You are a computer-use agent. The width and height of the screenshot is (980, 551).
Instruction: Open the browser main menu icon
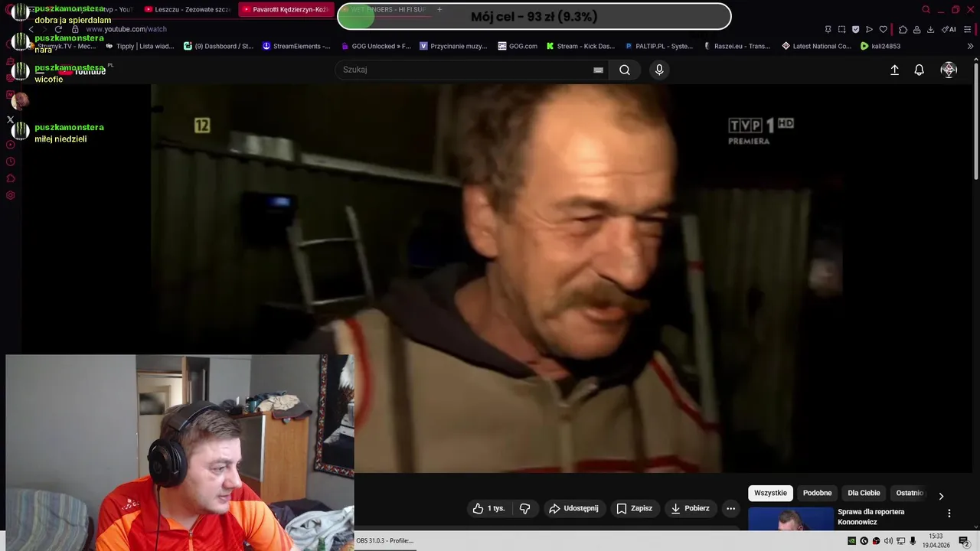click(x=969, y=29)
